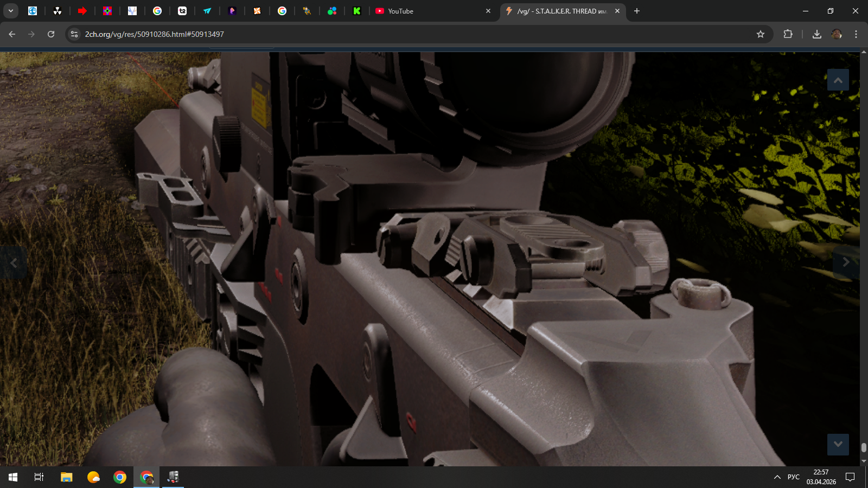Reload the current page
868x488 pixels.
(x=51, y=34)
